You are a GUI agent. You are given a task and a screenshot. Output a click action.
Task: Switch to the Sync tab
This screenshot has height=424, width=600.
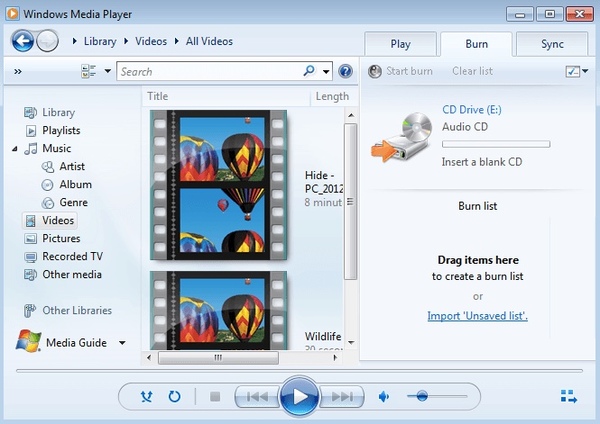[552, 44]
